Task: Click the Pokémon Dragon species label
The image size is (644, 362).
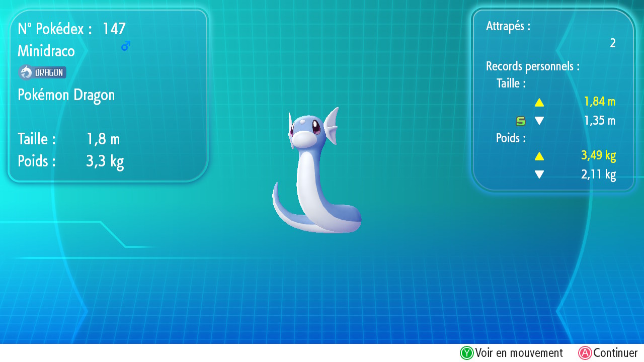Action: (x=66, y=95)
